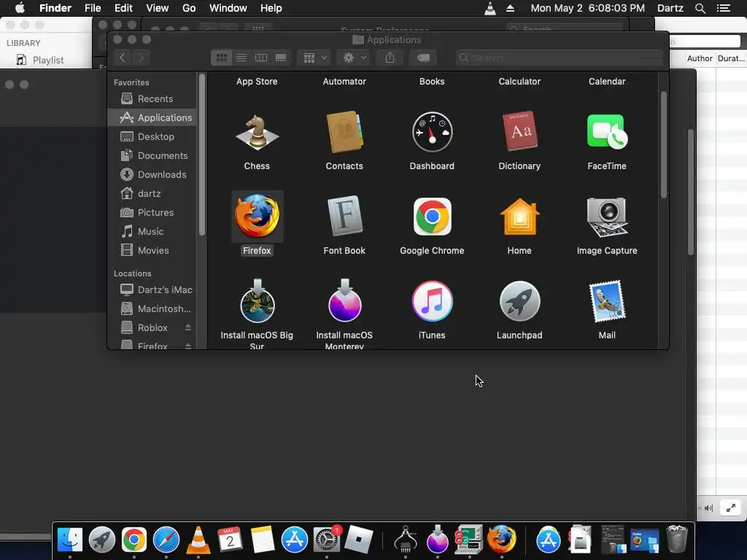The image size is (747, 560).
Task: Open the Dashboard app icon
Action: click(432, 133)
